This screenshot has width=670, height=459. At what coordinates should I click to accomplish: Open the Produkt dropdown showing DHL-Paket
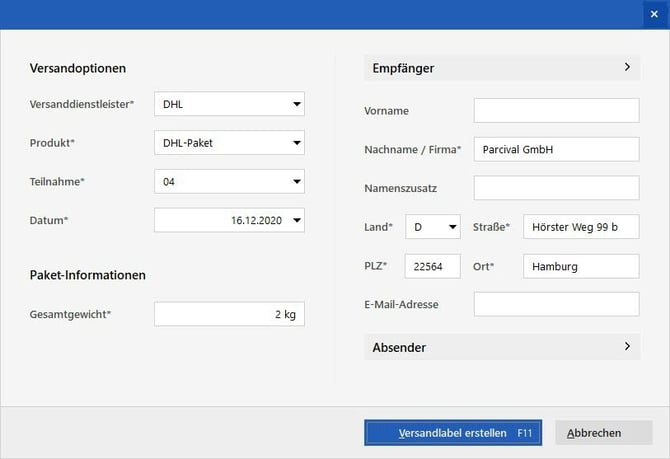(x=296, y=143)
